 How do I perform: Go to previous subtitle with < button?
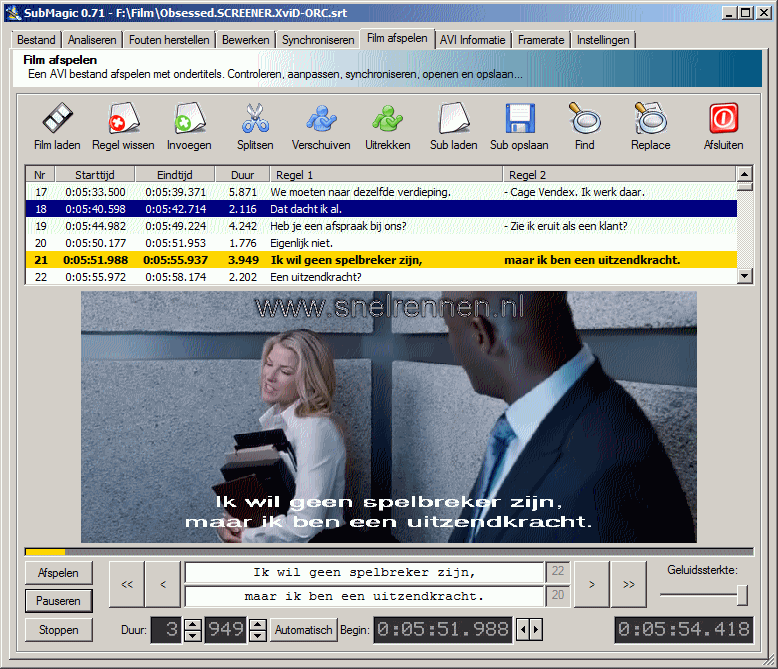coord(163,584)
